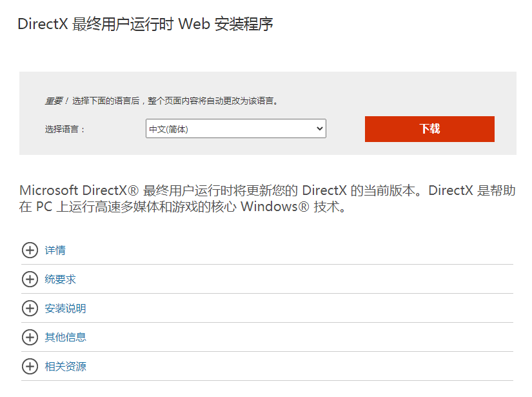This screenshot has width=532, height=397.
Task: Click the 选择语言 label
Action: pos(65,129)
